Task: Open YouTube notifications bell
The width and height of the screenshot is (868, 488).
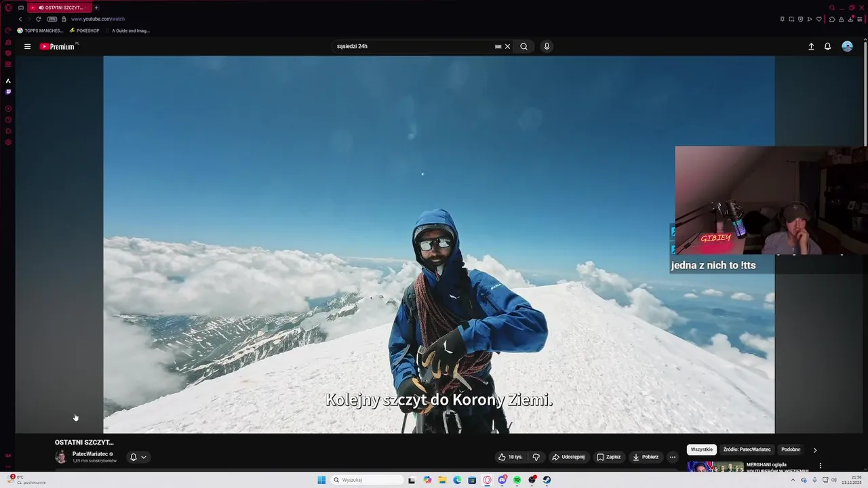Action: click(827, 47)
